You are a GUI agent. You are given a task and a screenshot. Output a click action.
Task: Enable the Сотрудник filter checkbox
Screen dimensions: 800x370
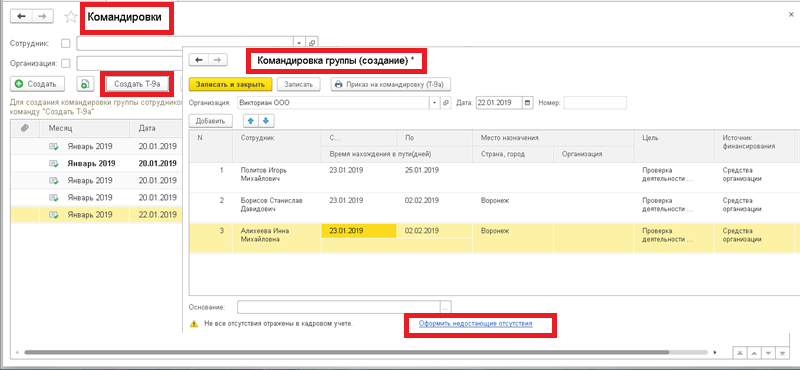(65, 44)
